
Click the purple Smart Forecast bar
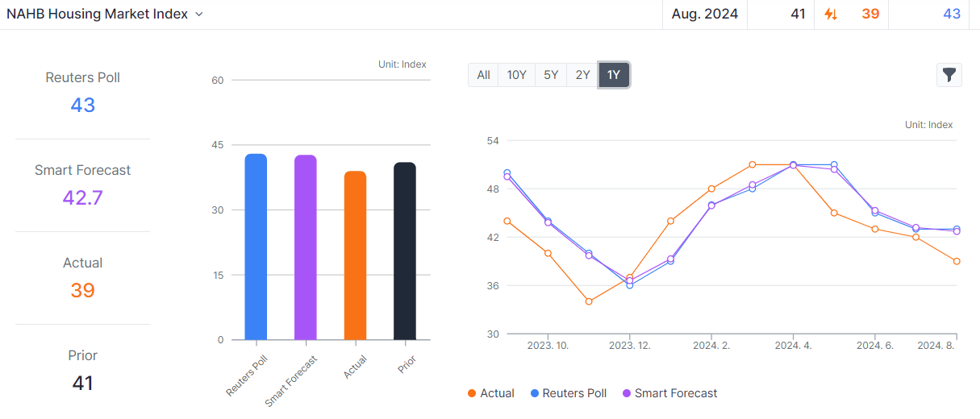(x=306, y=247)
